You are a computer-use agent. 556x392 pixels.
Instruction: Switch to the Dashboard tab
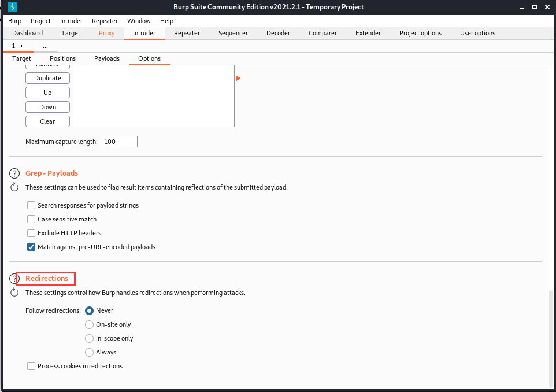pos(27,33)
